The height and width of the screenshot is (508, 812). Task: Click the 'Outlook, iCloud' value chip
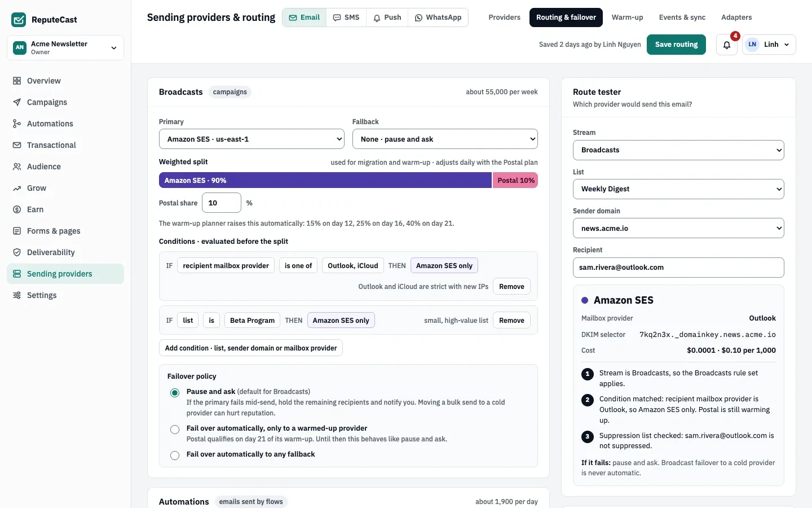pyautogui.click(x=353, y=265)
